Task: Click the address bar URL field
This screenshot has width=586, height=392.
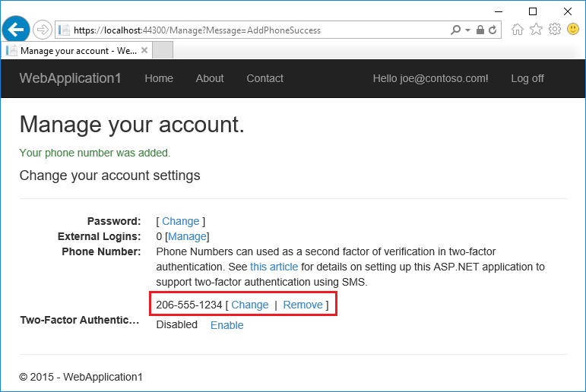Action: pyautogui.click(x=258, y=30)
